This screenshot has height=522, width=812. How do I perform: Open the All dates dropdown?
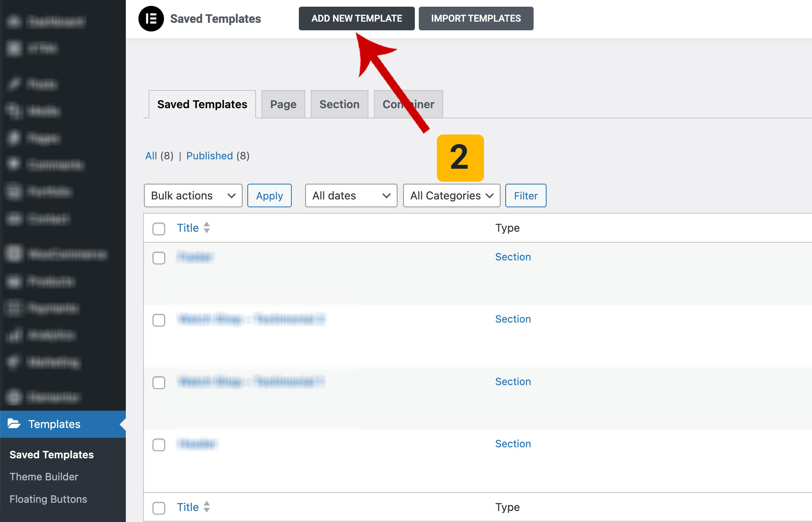[x=351, y=196]
